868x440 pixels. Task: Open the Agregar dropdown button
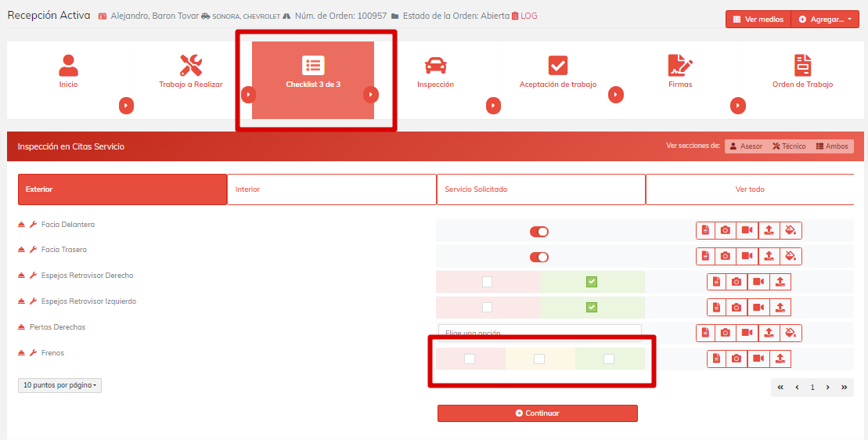tap(826, 20)
